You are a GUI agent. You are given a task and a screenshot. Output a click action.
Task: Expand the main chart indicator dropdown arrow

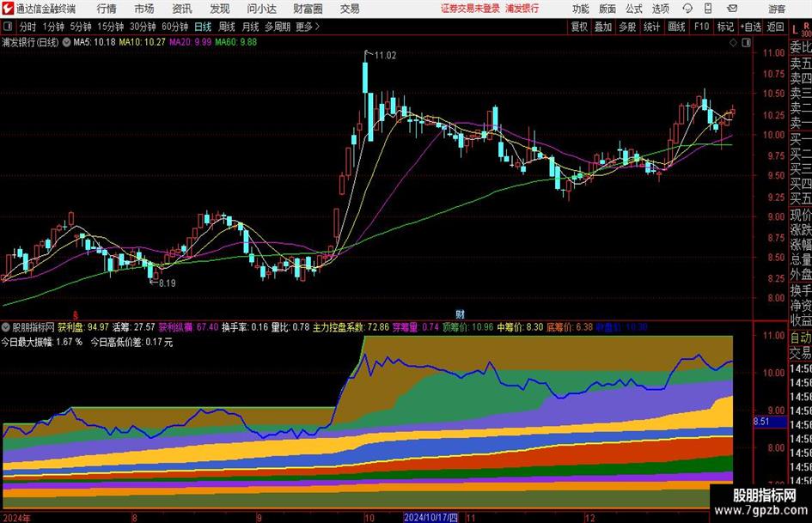coord(66,42)
